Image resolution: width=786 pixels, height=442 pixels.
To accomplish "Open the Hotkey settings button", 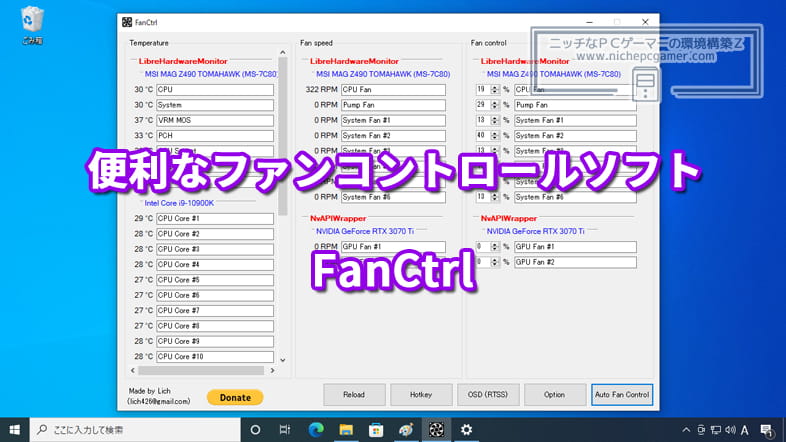I will pos(421,395).
